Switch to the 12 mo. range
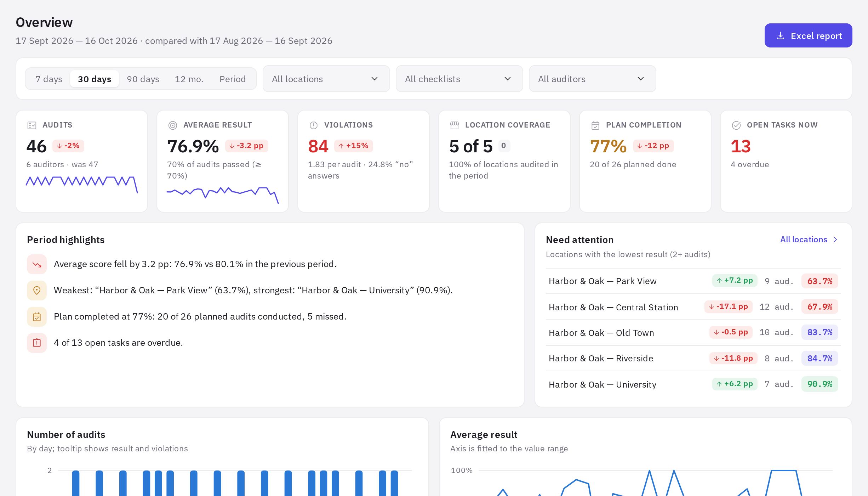This screenshot has width=868, height=496. pos(189,79)
